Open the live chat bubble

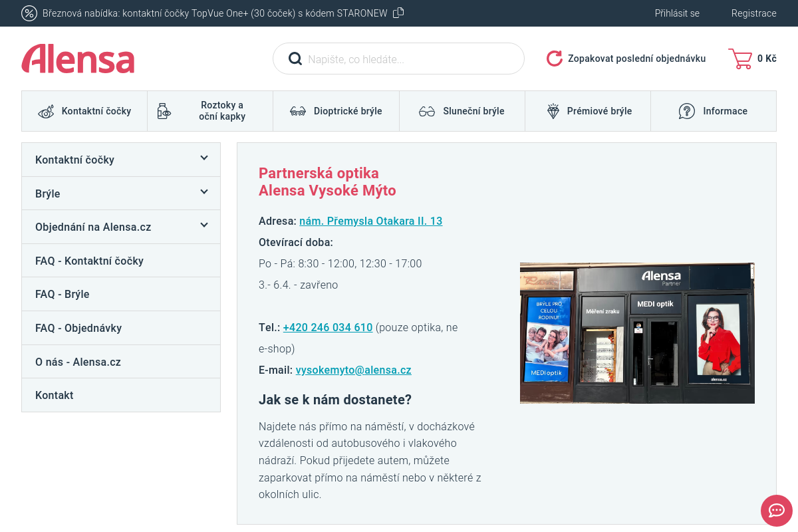776,510
